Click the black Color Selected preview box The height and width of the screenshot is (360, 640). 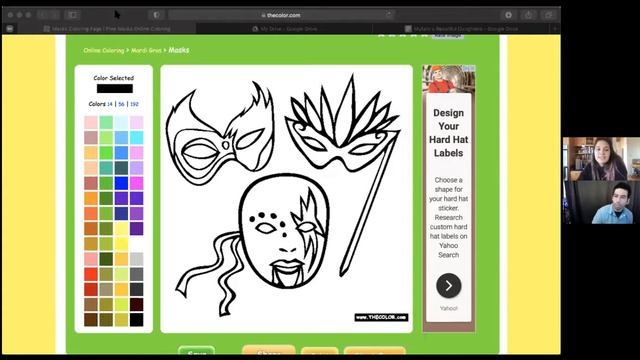(115, 89)
